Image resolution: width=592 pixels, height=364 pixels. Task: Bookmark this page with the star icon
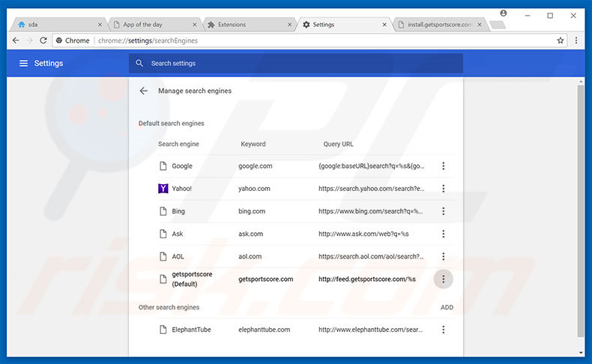coord(561,40)
